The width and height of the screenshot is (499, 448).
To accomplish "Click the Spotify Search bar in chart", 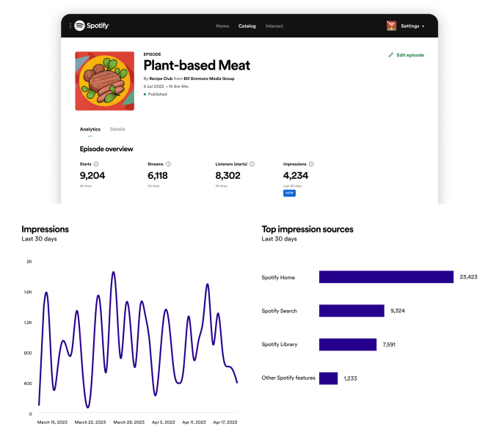I will pyautogui.click(x=352, y=311).
